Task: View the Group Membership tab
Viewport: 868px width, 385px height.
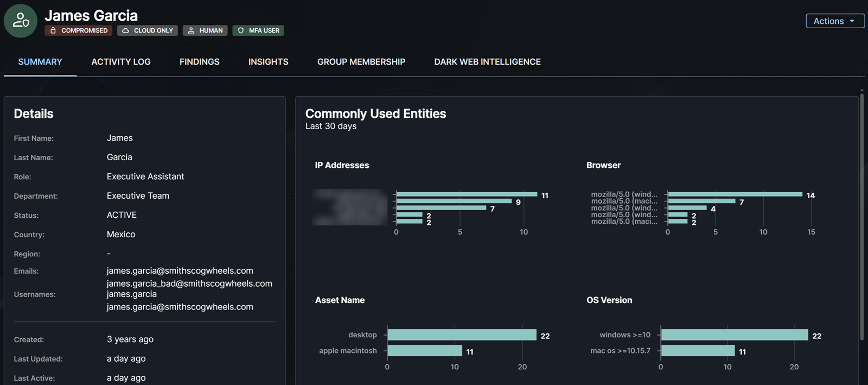Action: click(x=361, y=62)
